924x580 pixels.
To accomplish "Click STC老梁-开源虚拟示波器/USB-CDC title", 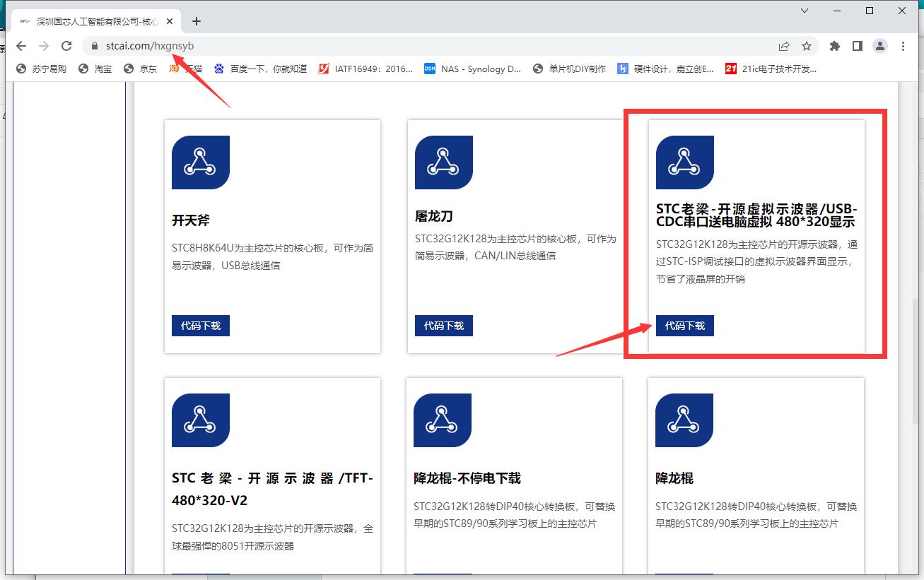I will [x=756, y=215].
